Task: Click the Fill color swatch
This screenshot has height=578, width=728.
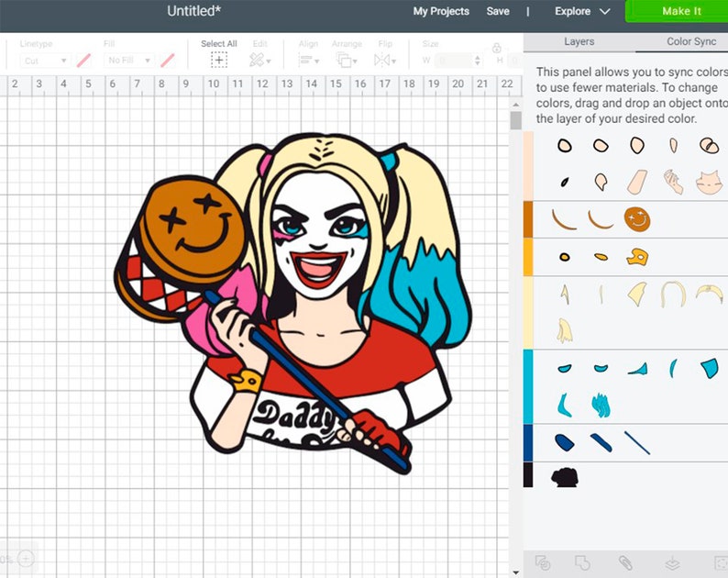Action: (x=167, y=61)
